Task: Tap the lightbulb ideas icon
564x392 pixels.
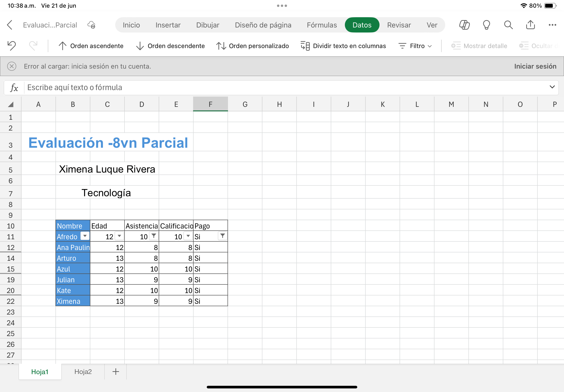Action: [x=486, y=25]
